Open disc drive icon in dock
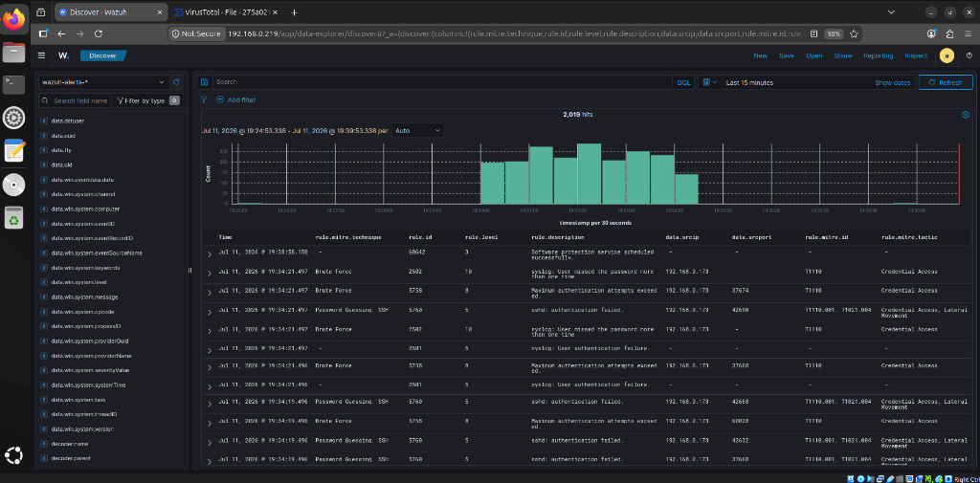Screen dimensions: 980x483 click(x=13, y=185)
